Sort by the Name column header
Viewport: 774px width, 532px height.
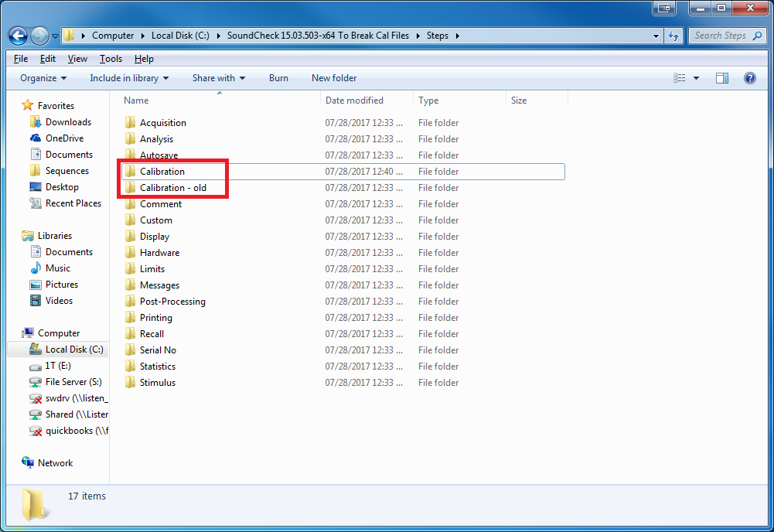[136, 101]
